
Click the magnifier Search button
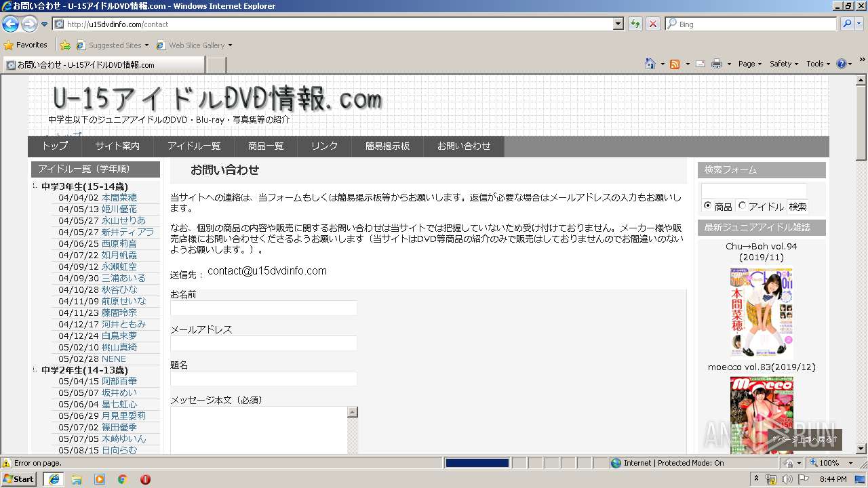(846, 24)
